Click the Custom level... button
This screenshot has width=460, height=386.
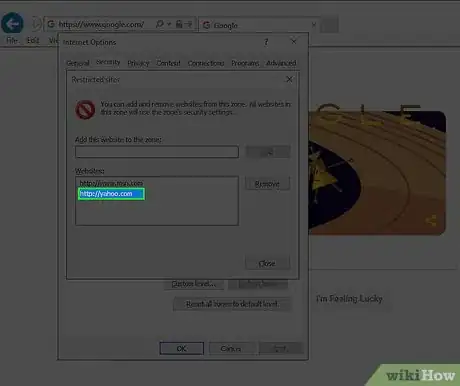pos(194,284)
